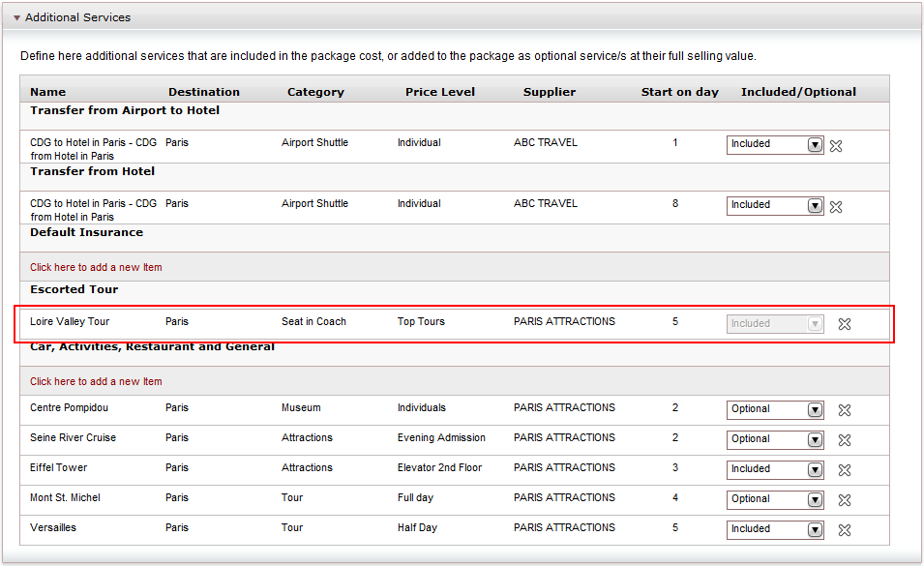This screenshot has width=924, height=566.
Task: Delete the Centre Pompidou row
Action: 845,410
